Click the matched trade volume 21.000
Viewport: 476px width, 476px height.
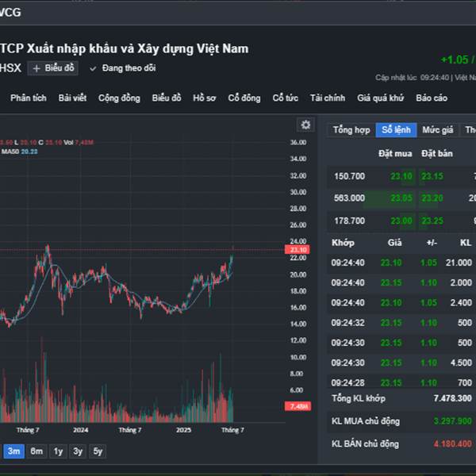click(x=459, y=263)
